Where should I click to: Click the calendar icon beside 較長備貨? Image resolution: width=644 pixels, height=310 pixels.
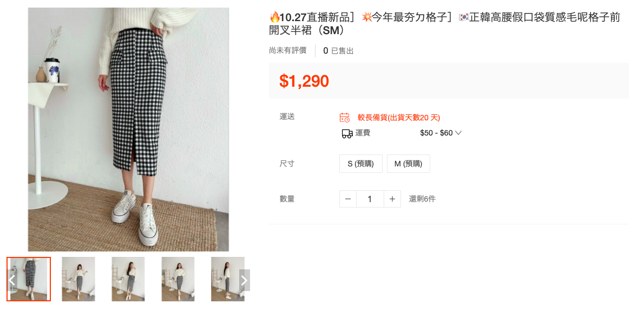point(345,118)
